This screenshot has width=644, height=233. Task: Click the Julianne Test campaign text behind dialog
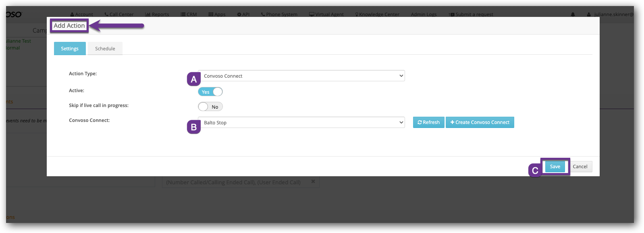coord(19,41)
